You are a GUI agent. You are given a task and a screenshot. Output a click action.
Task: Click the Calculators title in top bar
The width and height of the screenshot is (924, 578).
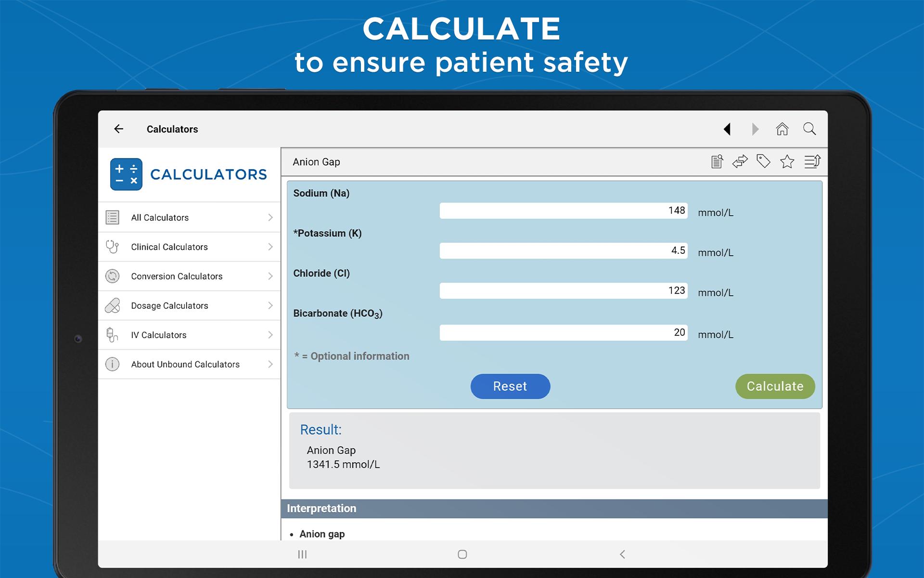pos(172,129)
